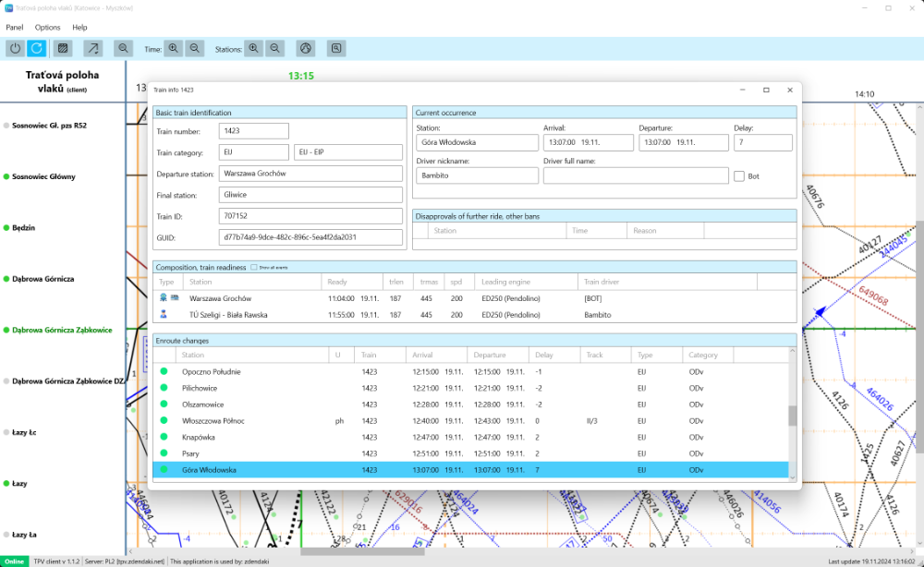The width and height of the screenshot is (924, 567).
Task: Tick the 'Show all events' checkbox
Action: [254, 267]
